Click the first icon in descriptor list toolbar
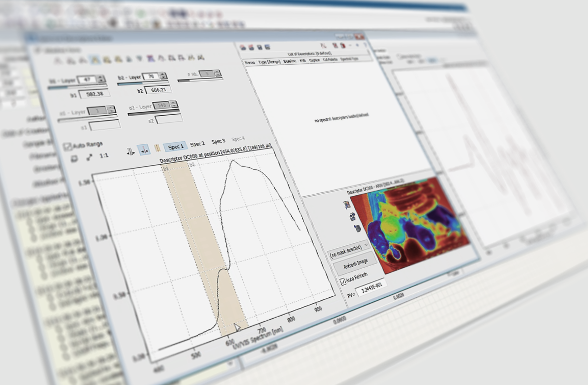Image resolution: width=588 pixels, height=385 pixels. click(243, 47)
